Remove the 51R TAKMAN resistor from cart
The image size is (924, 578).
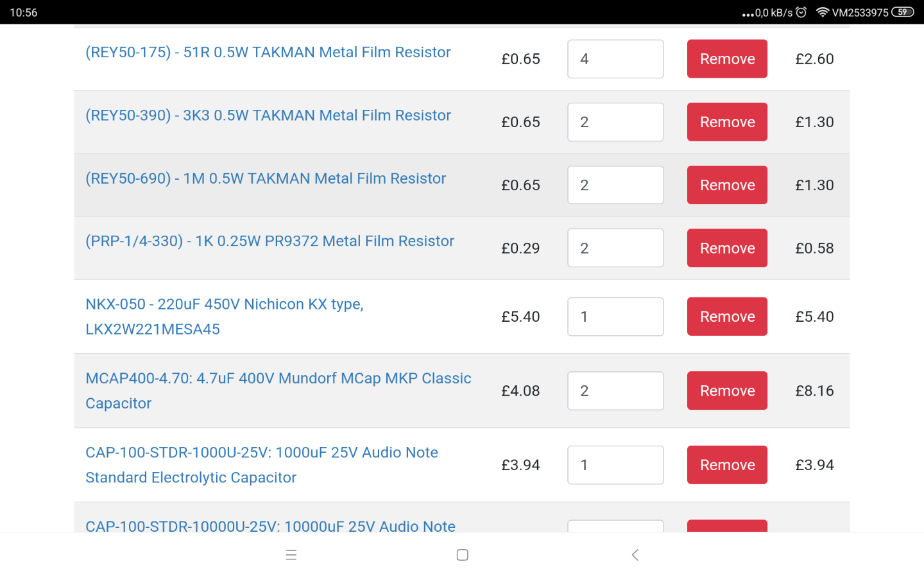pos(727,59)
